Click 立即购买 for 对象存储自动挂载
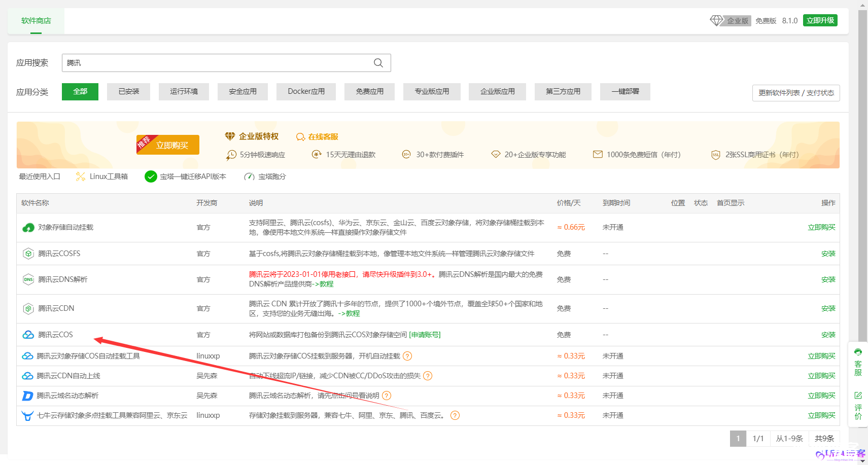Image resolution: width=868 pixels, height=465 pixels. (x=821, y=227)
